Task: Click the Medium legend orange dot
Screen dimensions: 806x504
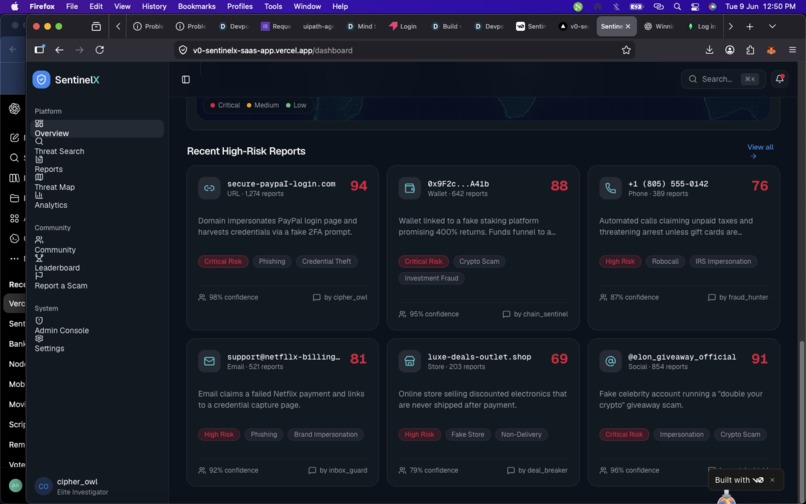Action: [249, 105]
